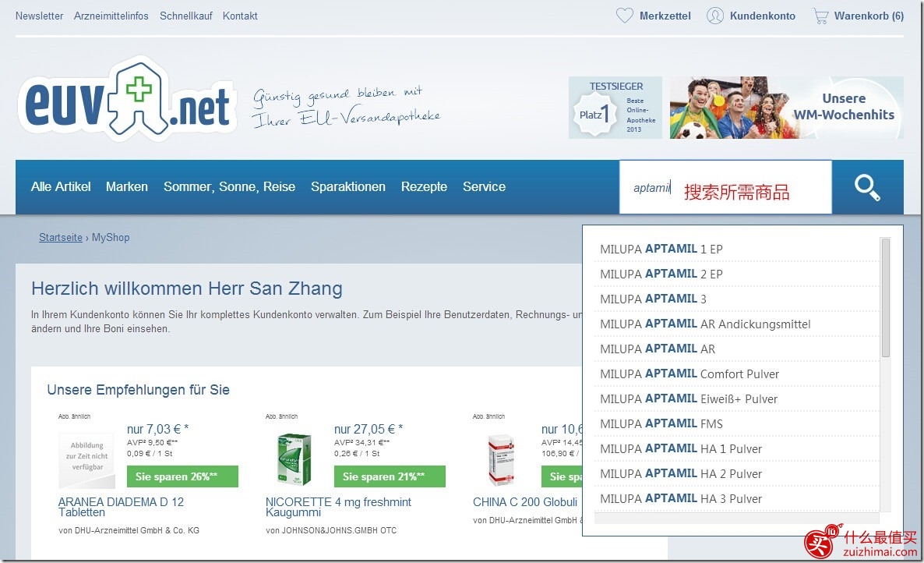
Task: Go to Schnellkauf
Action: coord(185,16)
